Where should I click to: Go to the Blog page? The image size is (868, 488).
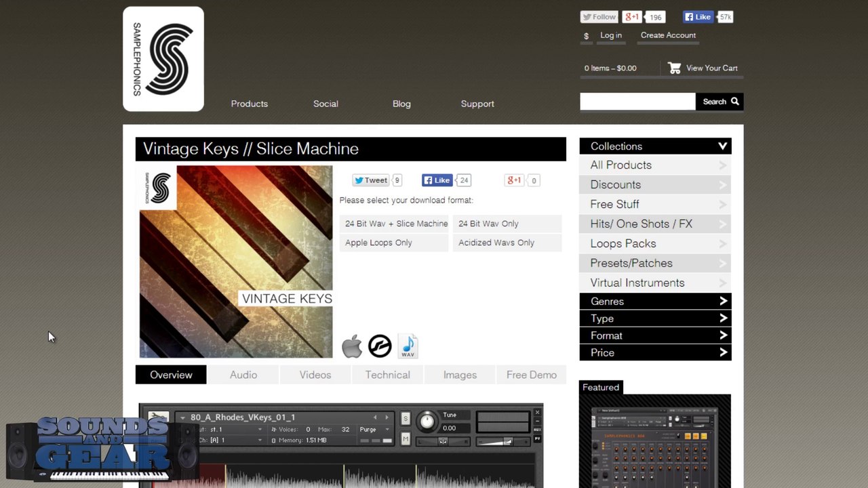click(401, 104)
